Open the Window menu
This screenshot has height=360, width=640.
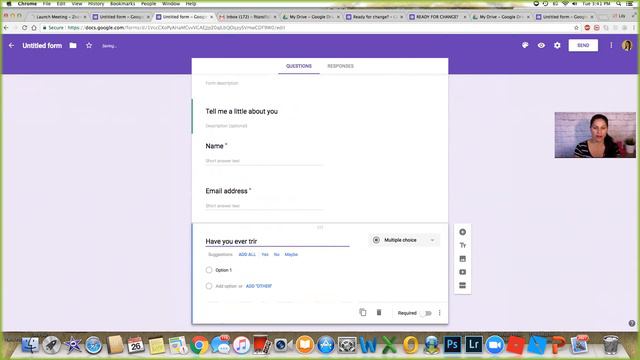coord(171,3)
